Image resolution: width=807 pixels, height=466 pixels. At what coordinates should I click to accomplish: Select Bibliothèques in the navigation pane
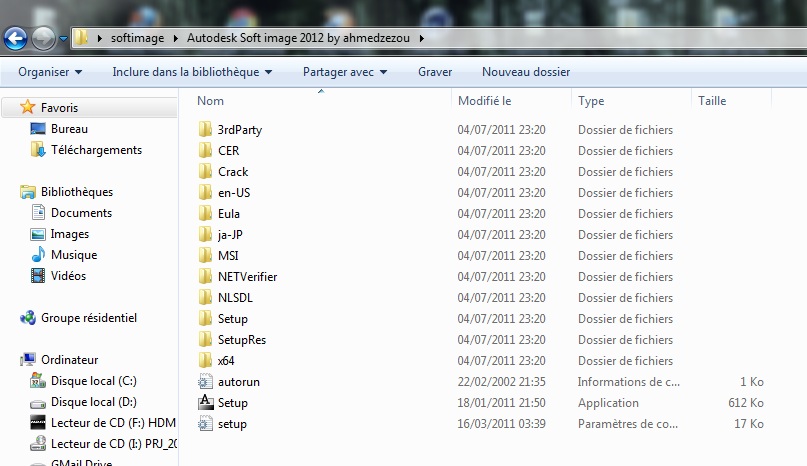click(77, 192)
